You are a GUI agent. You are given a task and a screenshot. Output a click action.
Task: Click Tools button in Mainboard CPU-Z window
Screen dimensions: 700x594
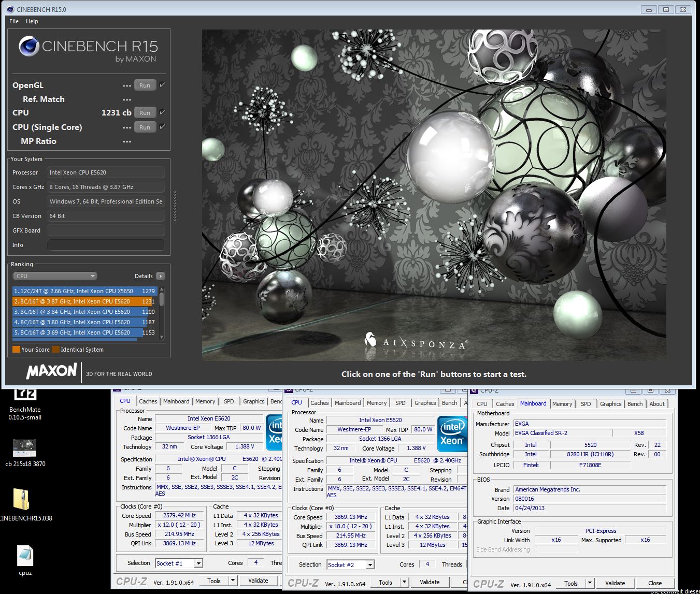tap(571, 583)
